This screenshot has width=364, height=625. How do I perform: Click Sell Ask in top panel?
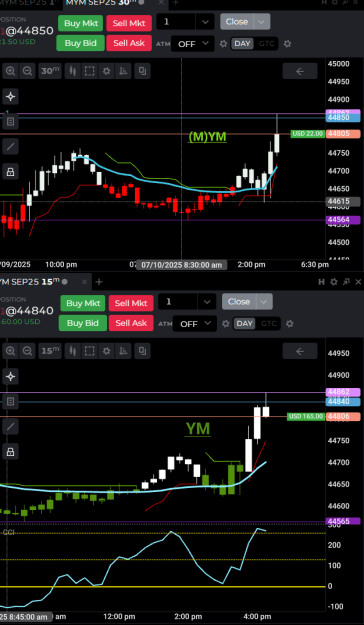click(129, 43)
